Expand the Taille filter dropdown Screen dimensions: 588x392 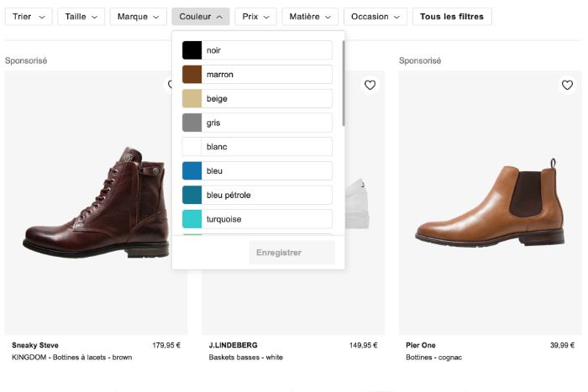[81, 17]
